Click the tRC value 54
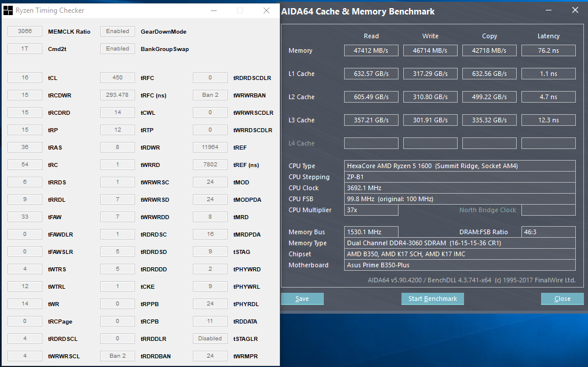Viewport: 588px width, 367px height. click(25, 164)
